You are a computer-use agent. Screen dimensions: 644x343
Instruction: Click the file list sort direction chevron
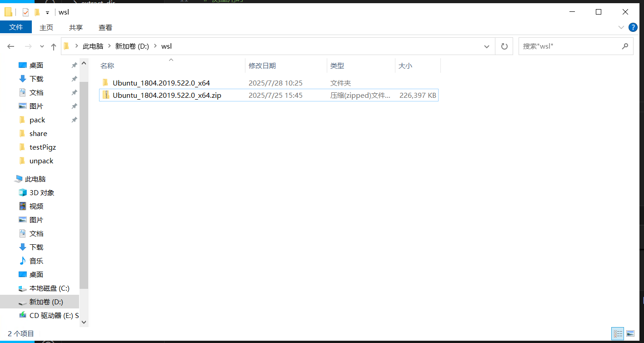pyautogui.click(x=171, y=60)
